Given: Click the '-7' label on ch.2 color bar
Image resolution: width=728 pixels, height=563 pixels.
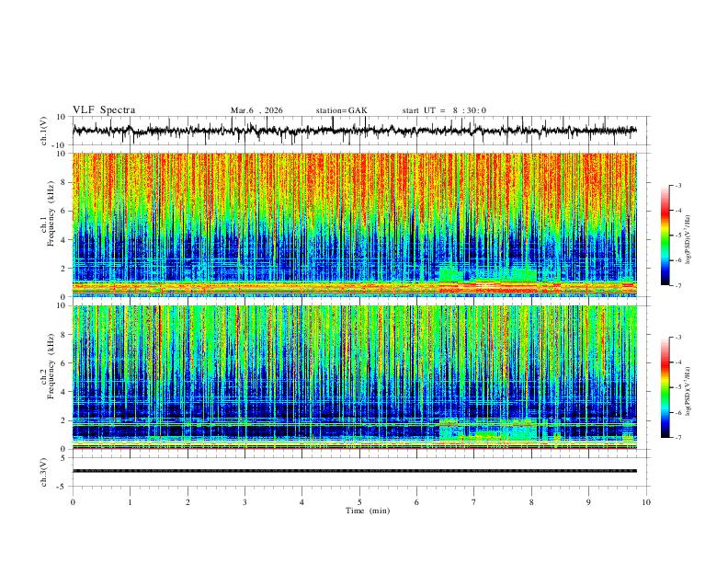Looking at the screenshot, I should point(678,437).
